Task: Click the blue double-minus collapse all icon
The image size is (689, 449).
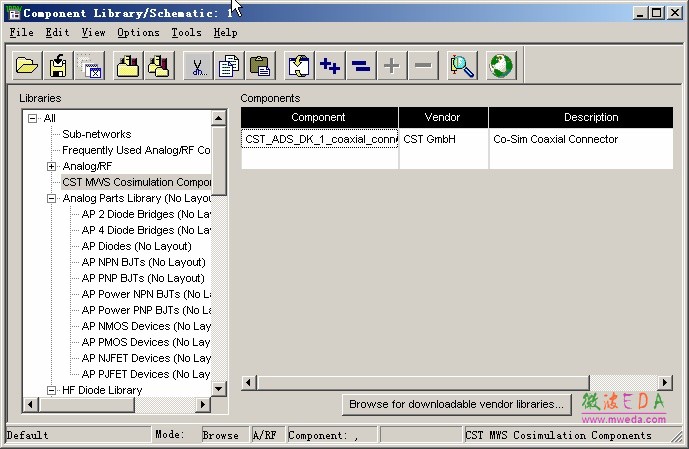Action: click(x=361, y=65)
